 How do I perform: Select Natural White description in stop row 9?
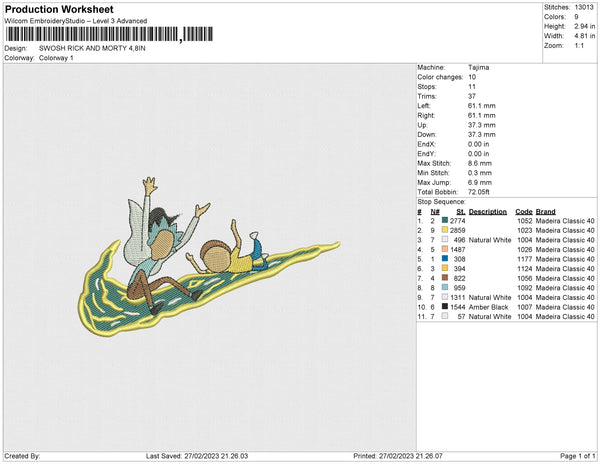[490, 297]
